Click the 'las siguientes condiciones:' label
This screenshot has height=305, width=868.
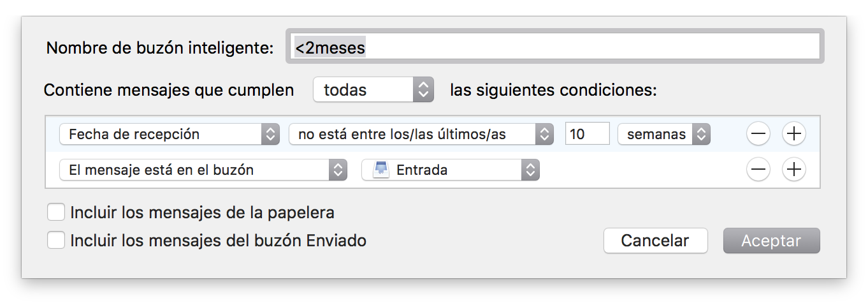coord(553,90)
